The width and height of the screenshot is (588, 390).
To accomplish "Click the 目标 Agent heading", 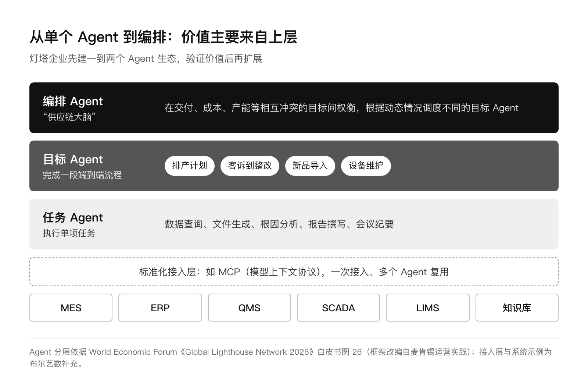I will pos(73,159).
